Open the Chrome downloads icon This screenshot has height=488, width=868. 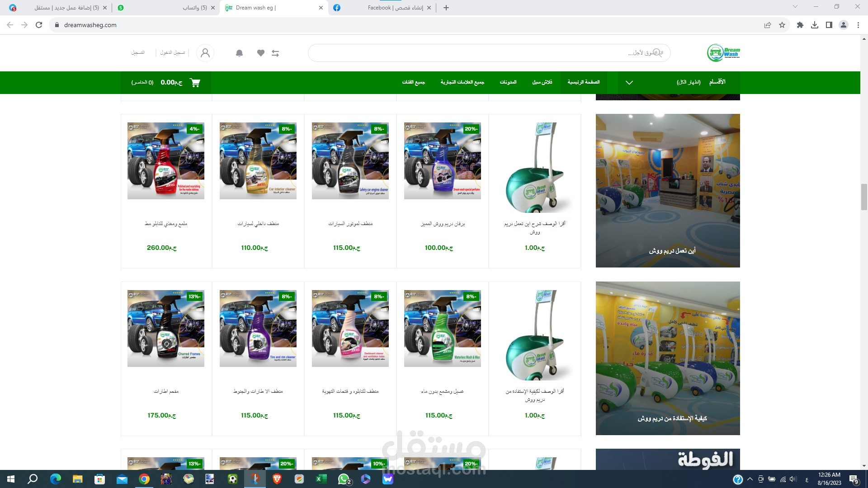(x=815, y=25)
